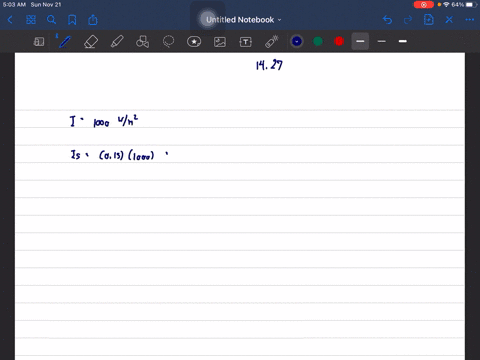Select the Text box tool
Viewport: 480px width, 360px height.
pos(246,42)
